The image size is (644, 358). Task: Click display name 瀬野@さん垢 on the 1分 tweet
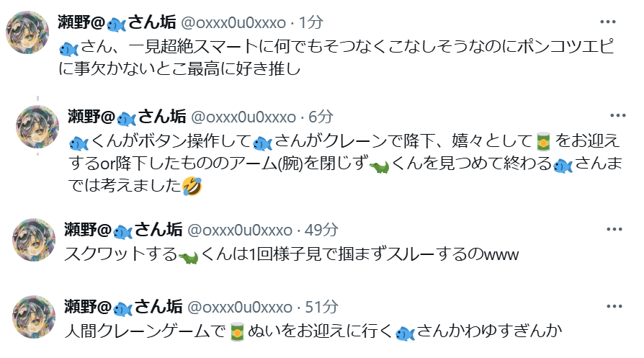tap(117, 22)
